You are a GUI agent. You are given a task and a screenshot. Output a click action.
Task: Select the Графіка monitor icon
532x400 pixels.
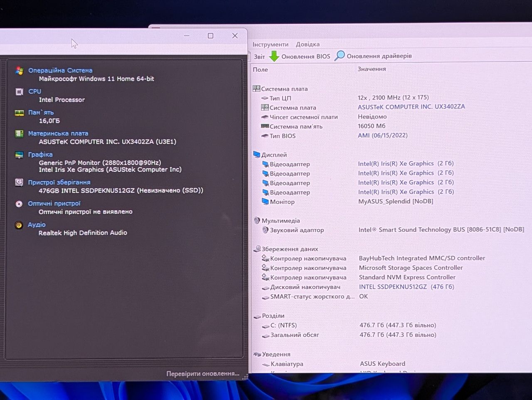click(x=19, y=155)
